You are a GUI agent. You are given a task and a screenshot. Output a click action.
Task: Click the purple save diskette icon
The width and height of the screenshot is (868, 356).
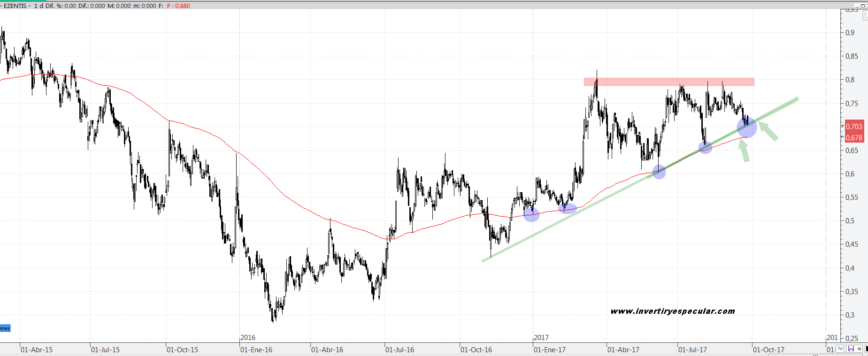[851, 349]
